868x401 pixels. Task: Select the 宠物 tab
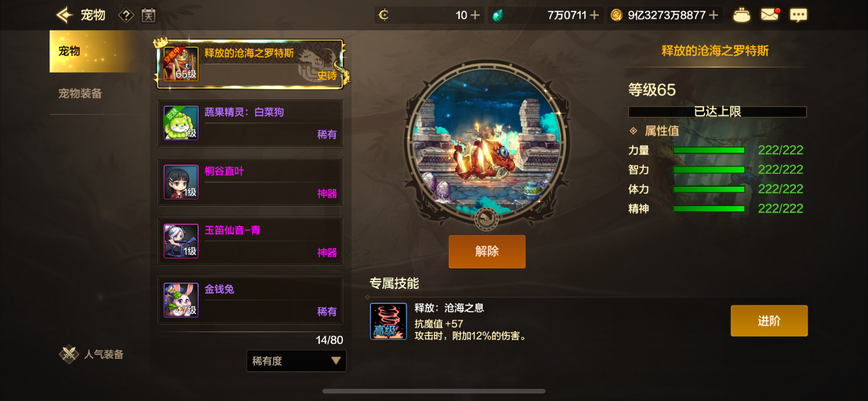pos(94,51)
